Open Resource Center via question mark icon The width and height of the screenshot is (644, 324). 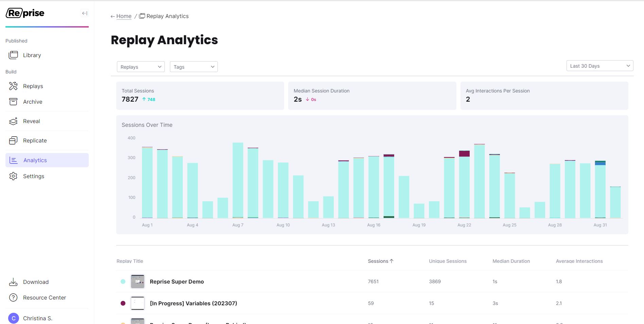13,297
